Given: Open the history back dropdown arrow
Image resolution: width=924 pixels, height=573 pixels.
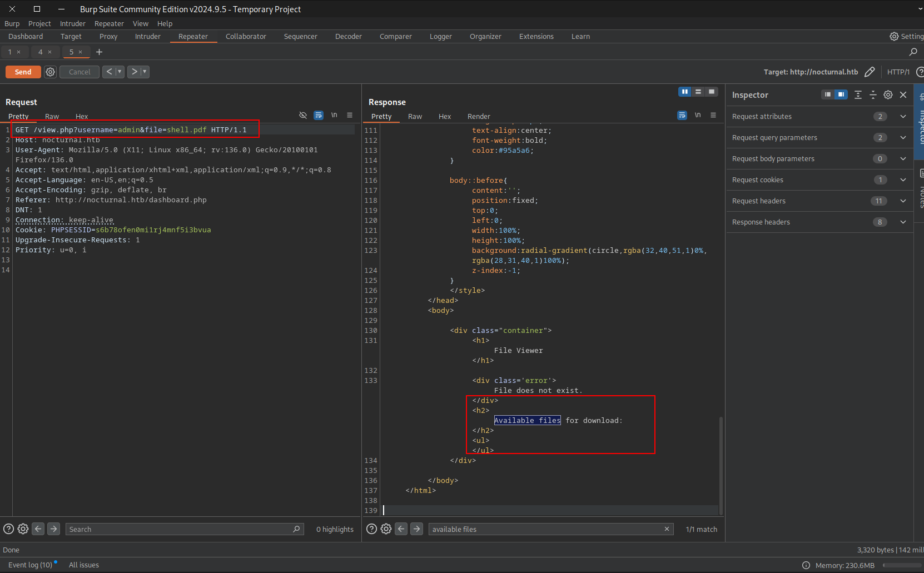Looking at the screenshot, I should 120,72.
